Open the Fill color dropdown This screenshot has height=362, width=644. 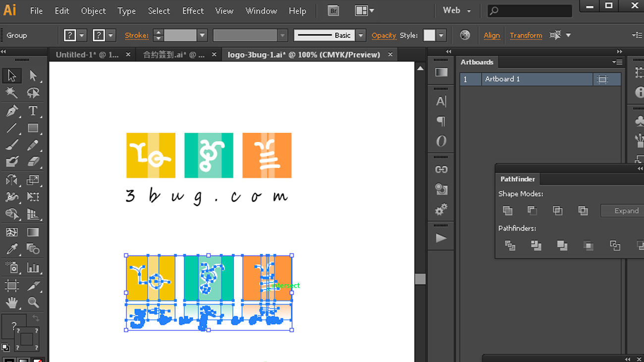click(x=82, y=35)
